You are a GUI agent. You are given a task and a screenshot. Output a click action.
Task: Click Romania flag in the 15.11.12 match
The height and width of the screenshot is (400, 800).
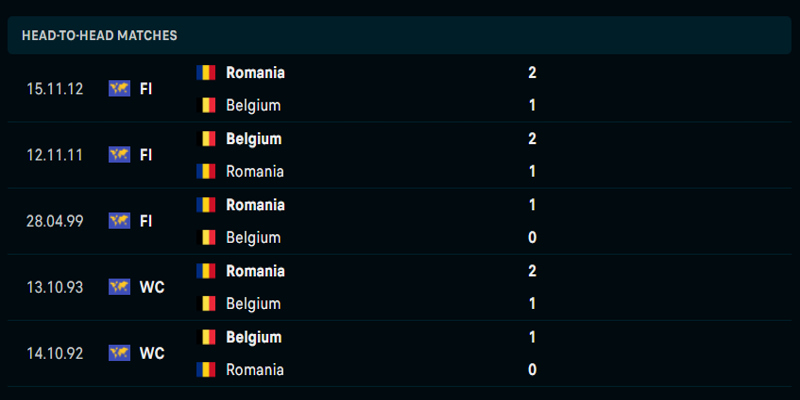click(206, 72)
